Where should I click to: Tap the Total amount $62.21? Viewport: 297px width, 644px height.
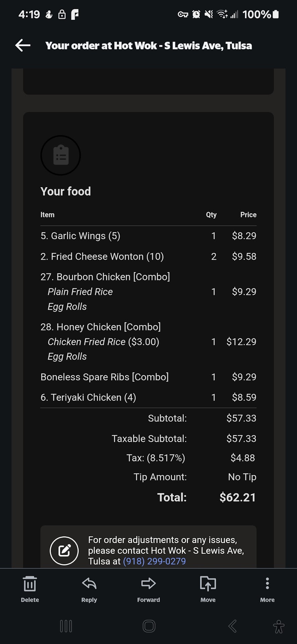(237, 497)
